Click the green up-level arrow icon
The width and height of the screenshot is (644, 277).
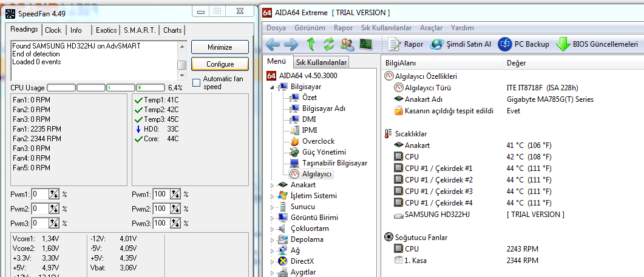coord(311,44)
